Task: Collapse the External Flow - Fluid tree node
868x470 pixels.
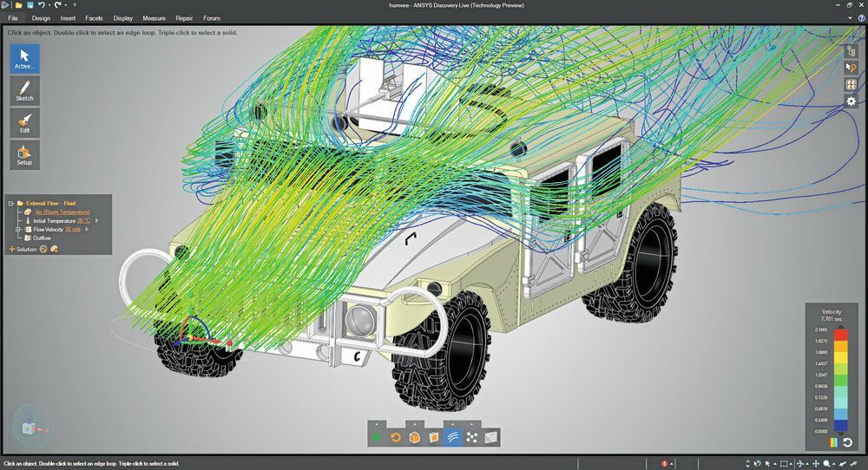Action: click(10, 203)
